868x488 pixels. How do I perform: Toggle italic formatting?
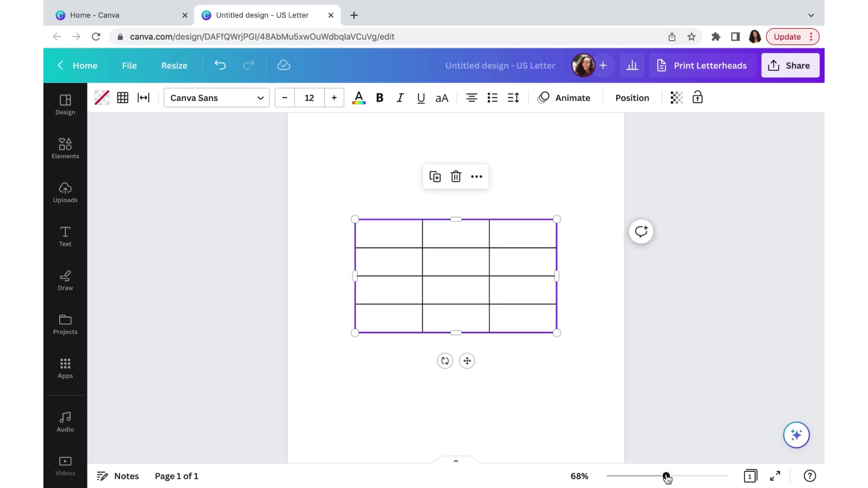coord(400,98)
